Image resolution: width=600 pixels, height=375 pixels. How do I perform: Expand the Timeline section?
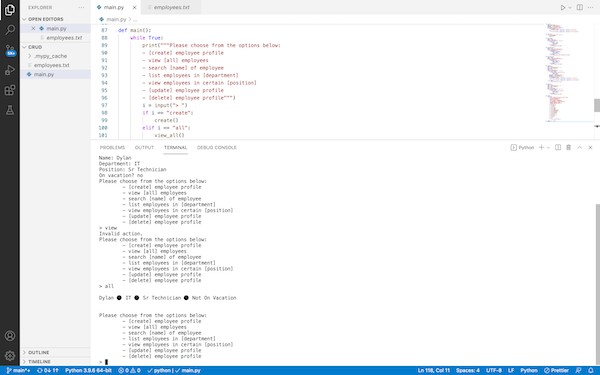55,362
